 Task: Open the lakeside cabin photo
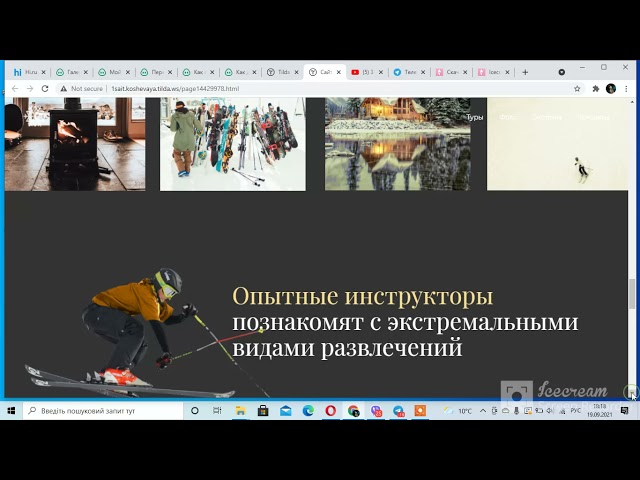pyautogui.click(x=398, y=144)
